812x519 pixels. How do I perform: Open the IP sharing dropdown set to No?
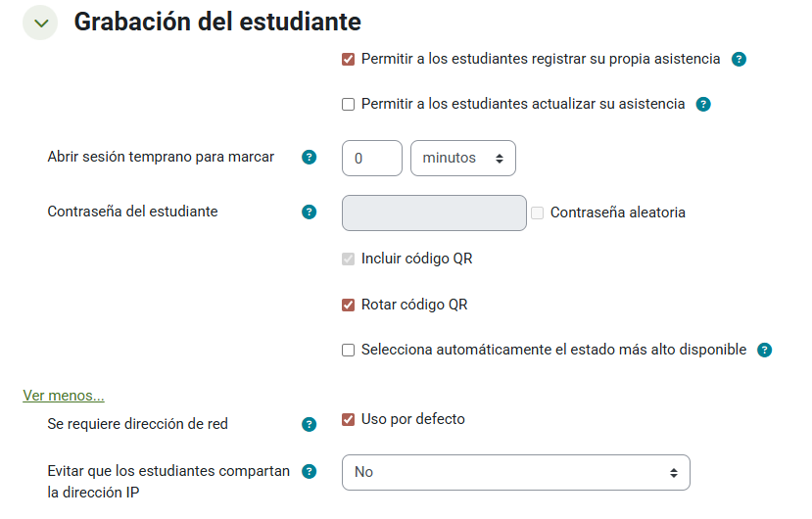516,473
